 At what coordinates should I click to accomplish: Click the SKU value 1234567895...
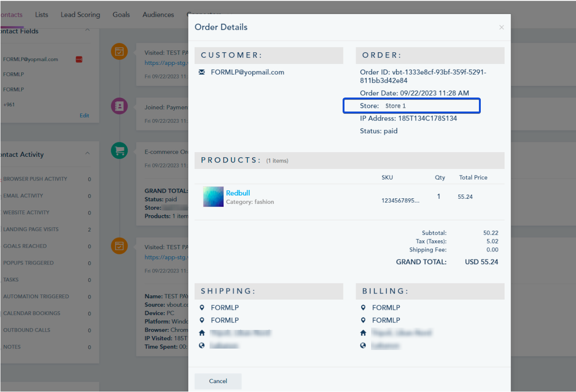coord(400,201)
